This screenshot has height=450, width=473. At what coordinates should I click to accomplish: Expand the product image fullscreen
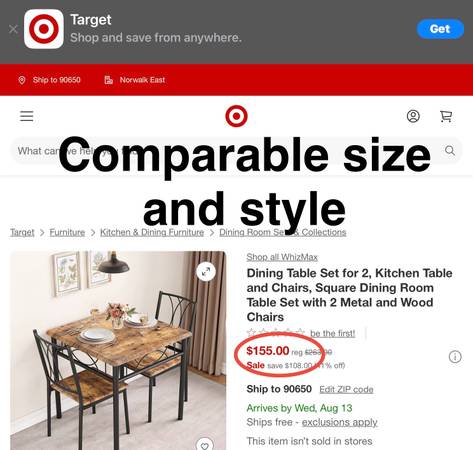[x=206, y=271]
